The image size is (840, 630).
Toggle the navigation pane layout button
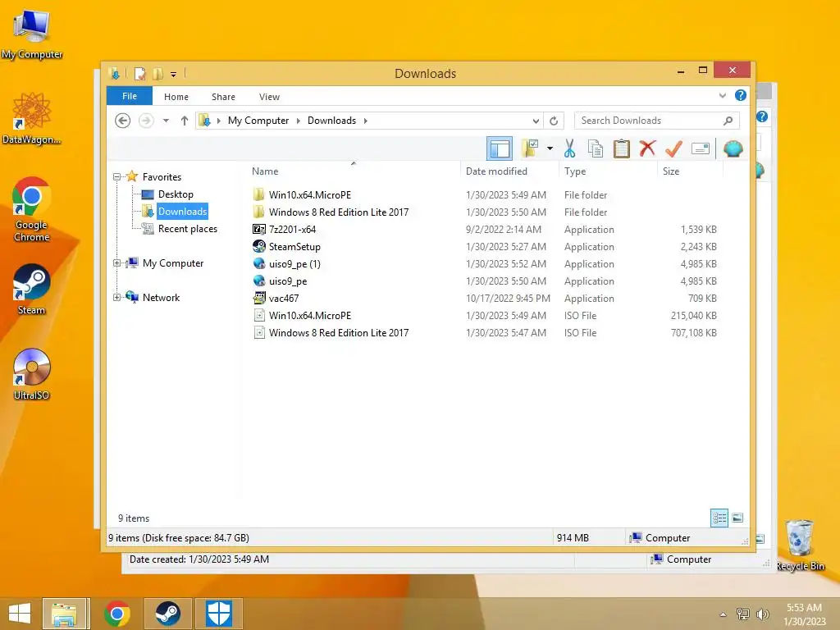click(x=500, y=148)
